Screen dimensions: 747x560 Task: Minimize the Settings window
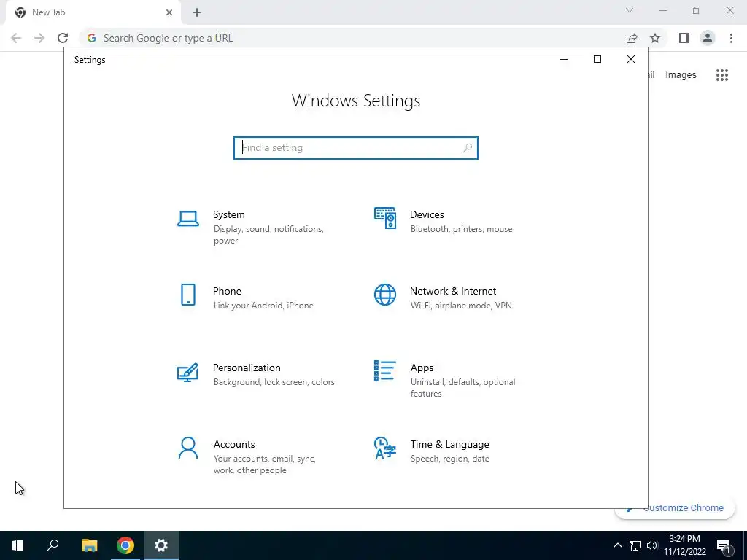pos(564,59)
